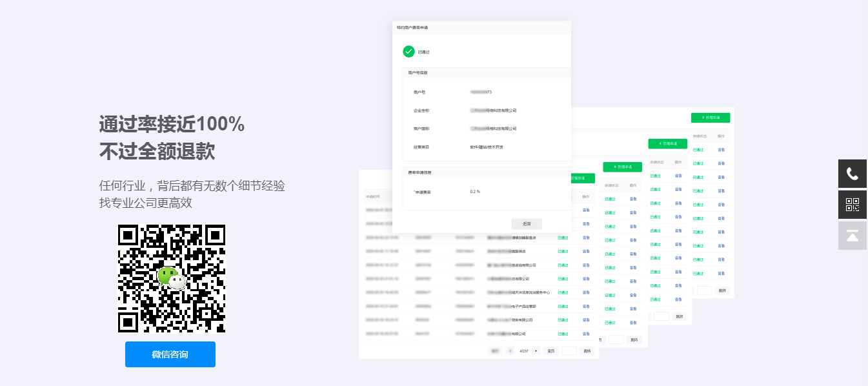Click the 返回 button in the application dialog
This screenshot has height=386, width=868.
tap(527, 224)
